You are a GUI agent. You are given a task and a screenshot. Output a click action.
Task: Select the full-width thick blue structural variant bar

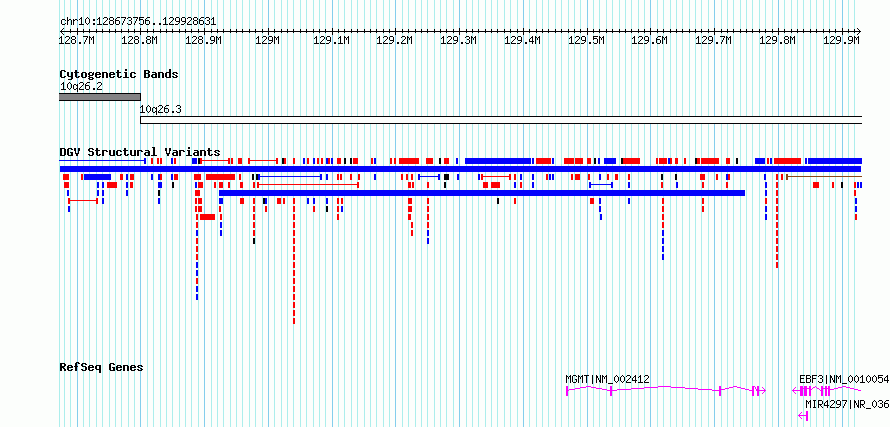[460, 169]
